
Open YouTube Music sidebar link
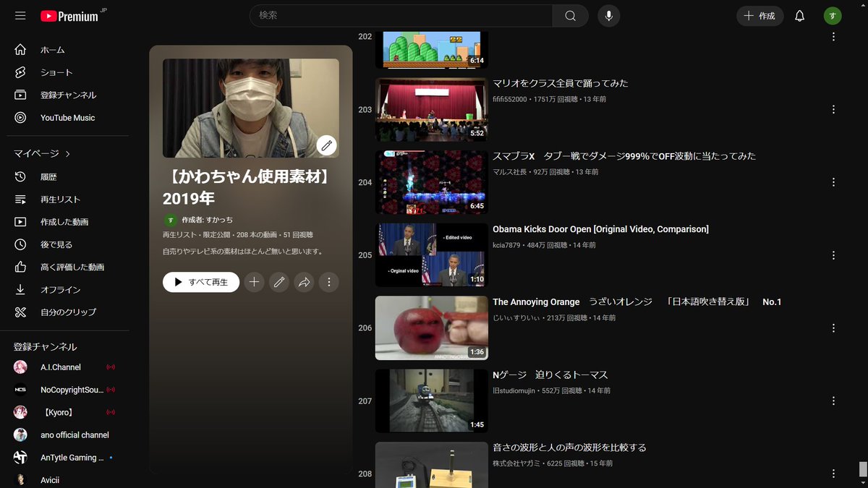tap(68, 117)
